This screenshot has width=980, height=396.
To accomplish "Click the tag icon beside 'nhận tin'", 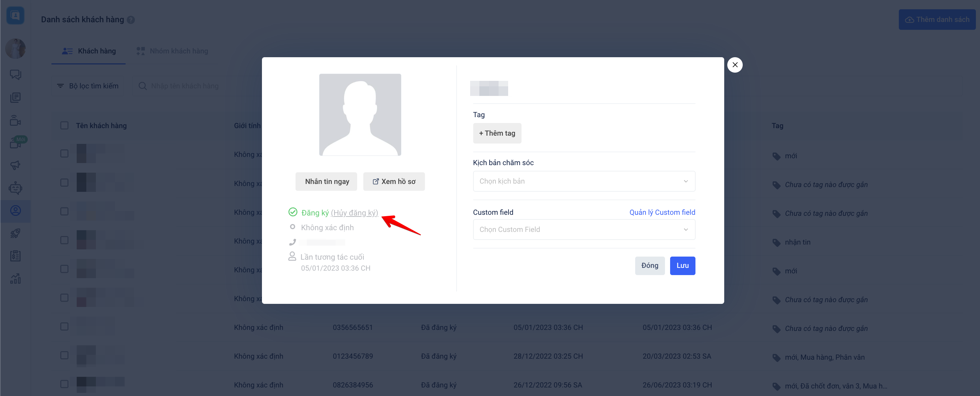I will coord(776,243).
